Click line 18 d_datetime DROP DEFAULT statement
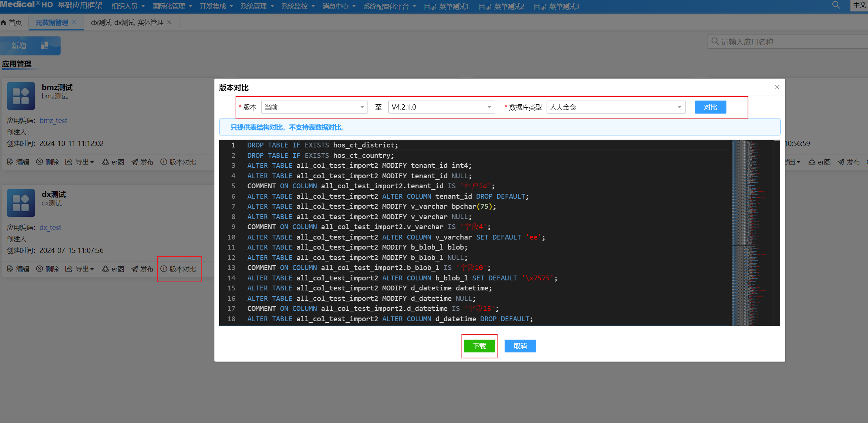This screenshot has height=423, width=868. 390,319
